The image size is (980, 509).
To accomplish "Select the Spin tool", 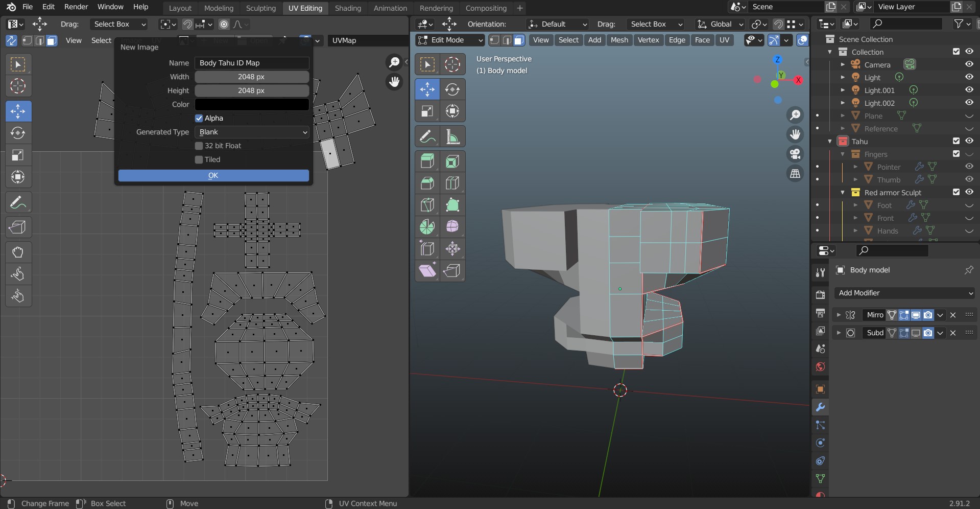I will [x=427, y=226].
